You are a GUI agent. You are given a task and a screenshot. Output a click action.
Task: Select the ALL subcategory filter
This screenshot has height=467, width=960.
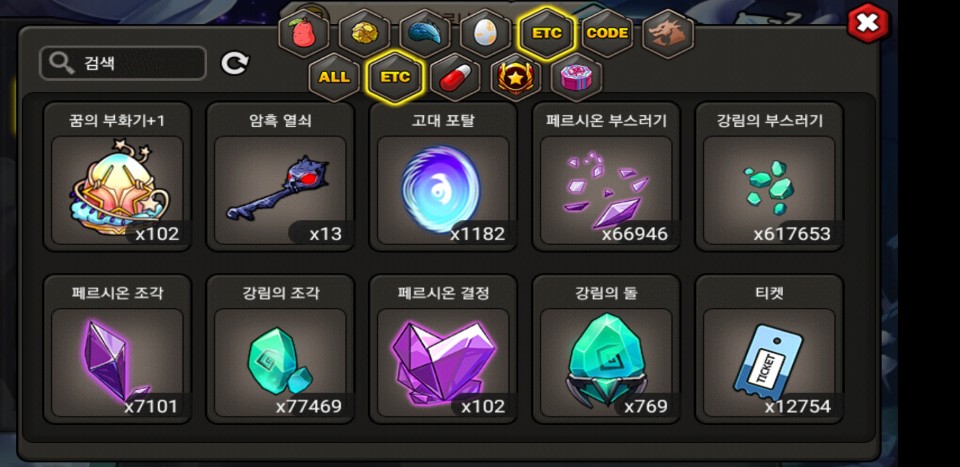tap(334, 78)
